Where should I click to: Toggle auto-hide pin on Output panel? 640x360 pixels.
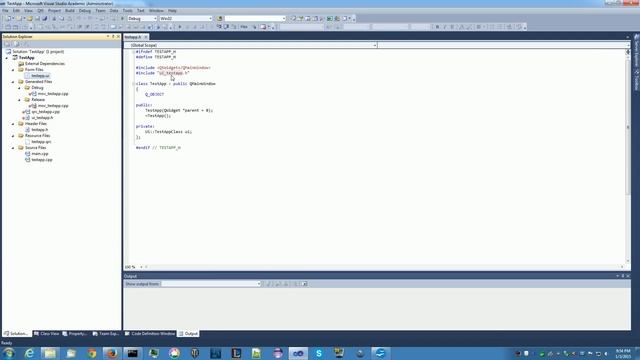(x=623, y=276)
